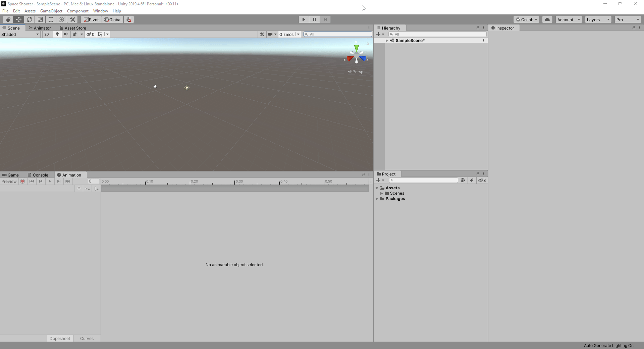Expand the Packages folder
Screen dimensions: 644x349
[377, 199]
